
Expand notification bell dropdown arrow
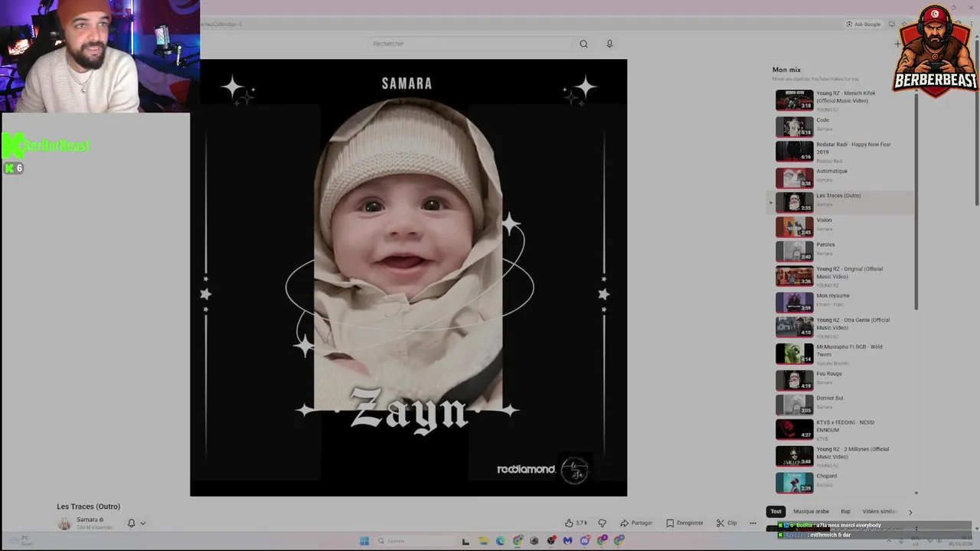[x=142, y=523]
